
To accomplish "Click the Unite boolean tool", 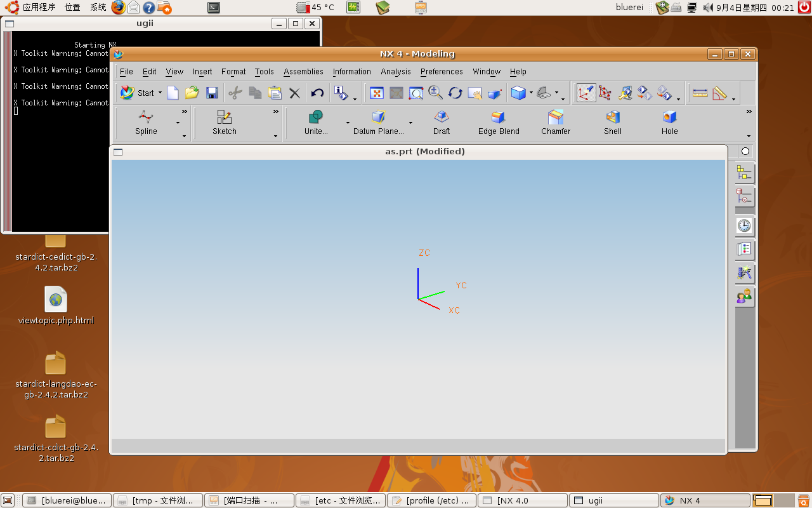I will pos(316,123).
